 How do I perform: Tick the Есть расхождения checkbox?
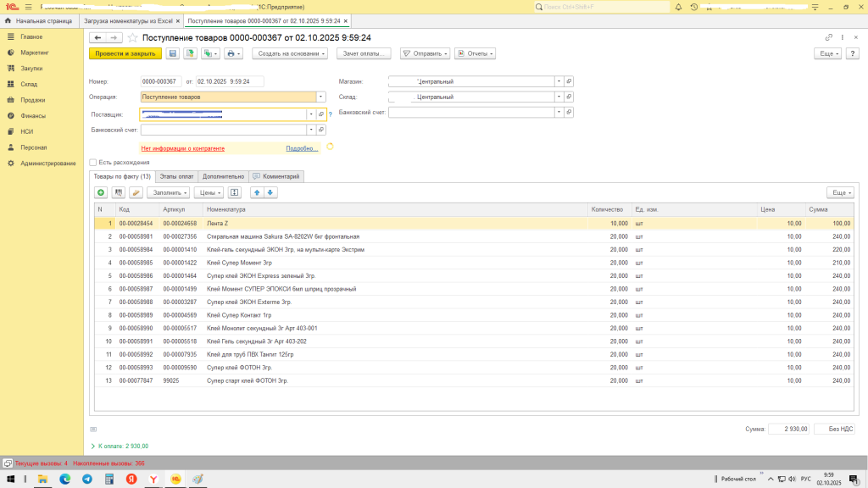pos(93,162)
